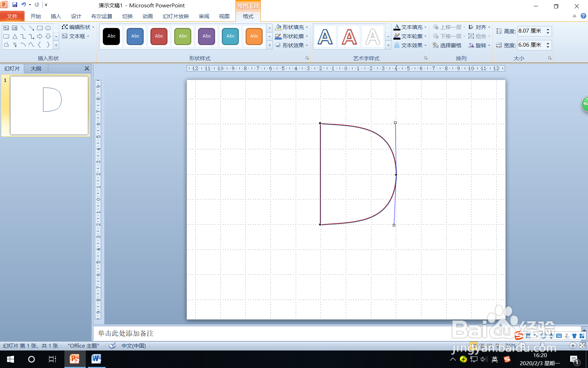Click the spell check status icon

tap(112, 346)
